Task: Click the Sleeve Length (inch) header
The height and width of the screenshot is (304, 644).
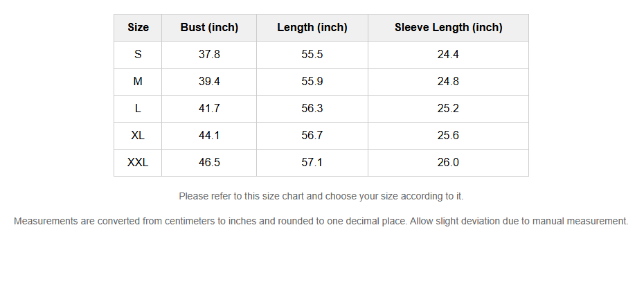Action: [x=448, y=28]
